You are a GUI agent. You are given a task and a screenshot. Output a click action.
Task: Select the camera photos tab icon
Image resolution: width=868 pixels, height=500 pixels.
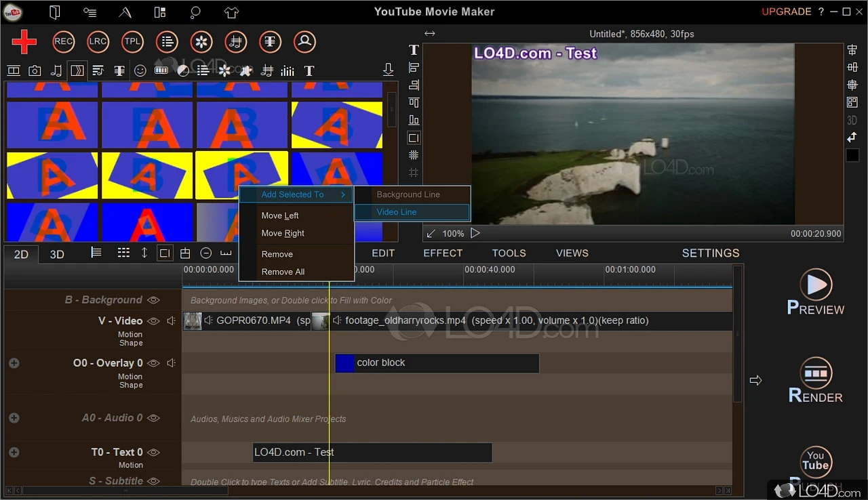point(35,70)
